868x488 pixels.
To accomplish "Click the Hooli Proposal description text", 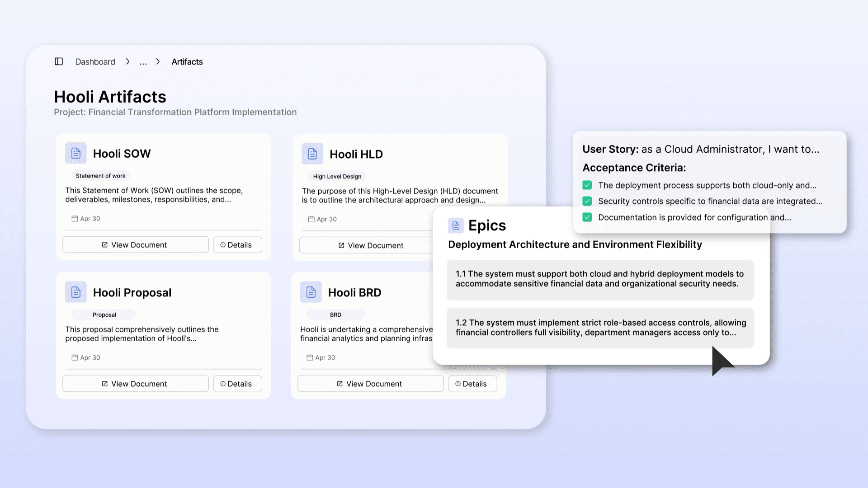I will click(x=142, y=334).
